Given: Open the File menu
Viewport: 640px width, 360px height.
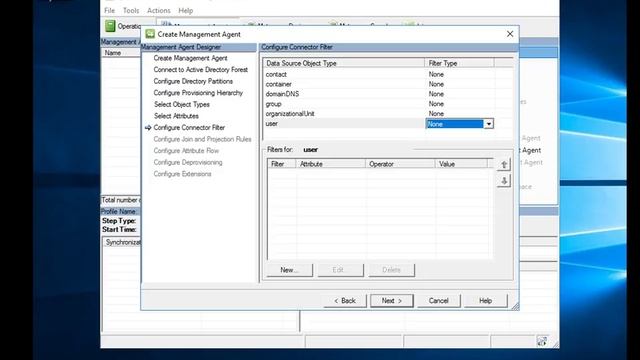Looking at the screenshot, I should point(109,11).
